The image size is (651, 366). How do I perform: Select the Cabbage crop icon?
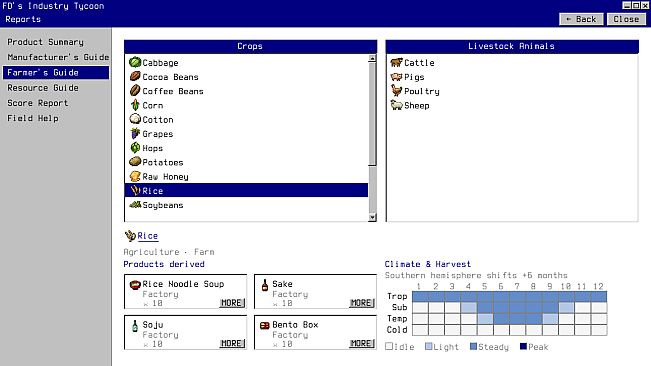coord(135,62)
